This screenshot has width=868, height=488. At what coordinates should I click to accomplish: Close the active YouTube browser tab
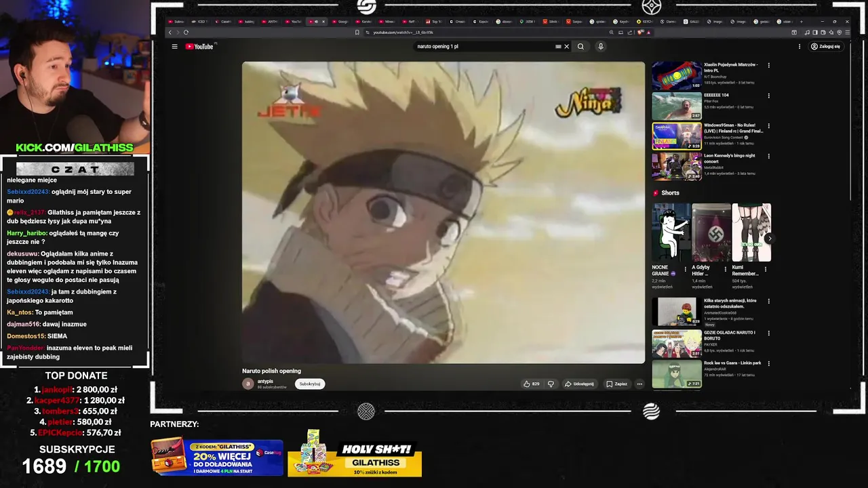click(x=323, y=22)
